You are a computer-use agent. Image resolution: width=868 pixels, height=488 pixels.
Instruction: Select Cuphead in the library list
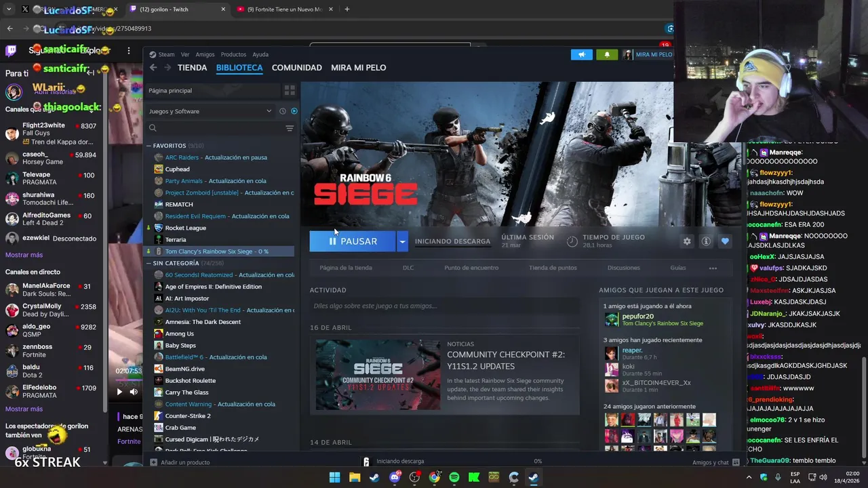(177, 169)
